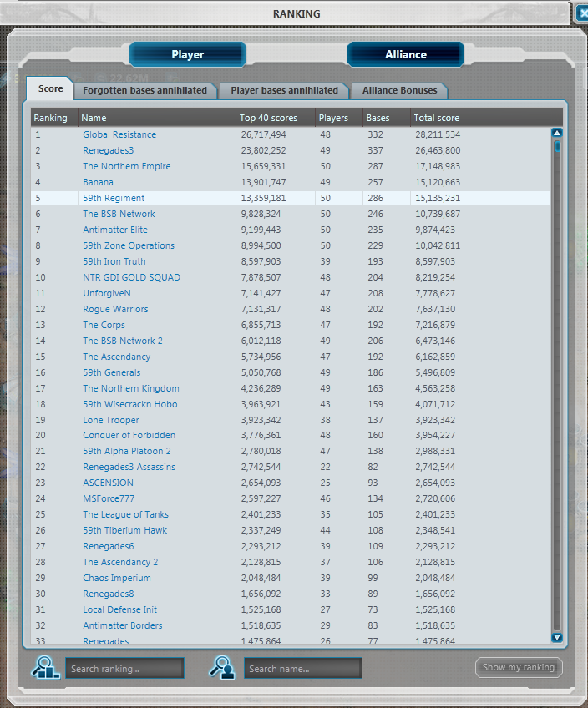Sort by Total score column header

(x=442, y=118)
